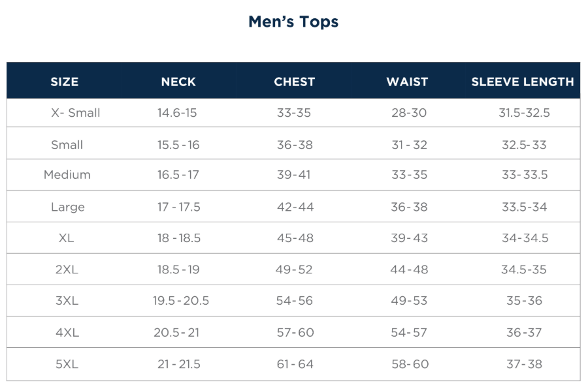
Task: Click the X-Small size cell
Action: (x=75, y=113)
